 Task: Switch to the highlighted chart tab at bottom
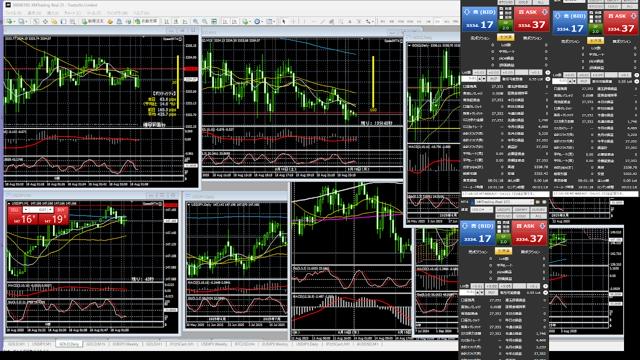tap(69, 344)
